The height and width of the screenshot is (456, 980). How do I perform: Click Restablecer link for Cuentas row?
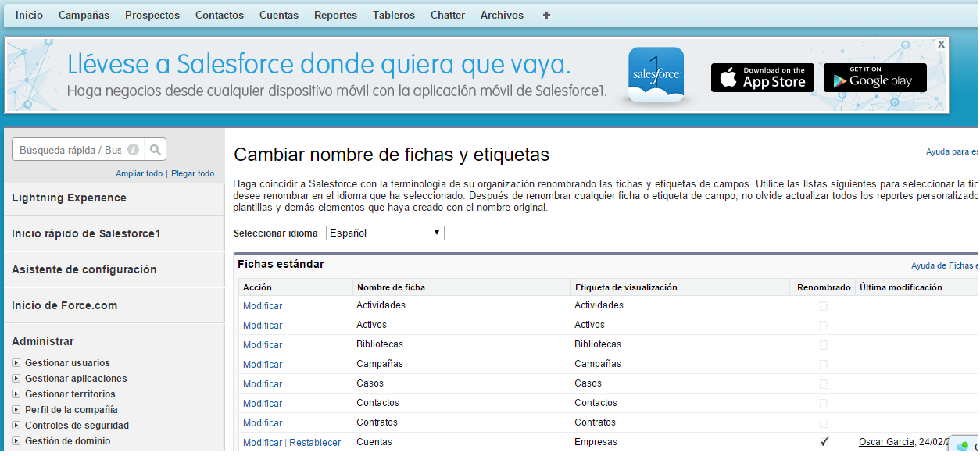[x=315, y=443]
